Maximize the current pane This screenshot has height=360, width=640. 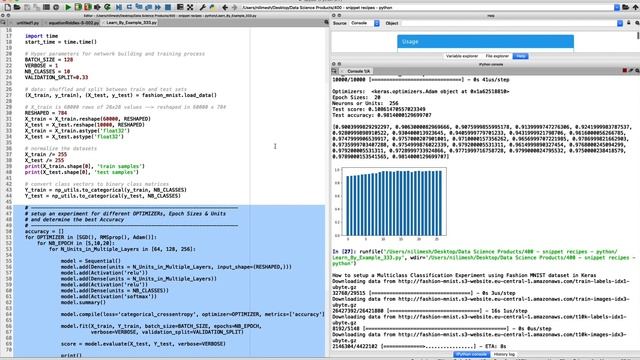click(x=180, y=7)
